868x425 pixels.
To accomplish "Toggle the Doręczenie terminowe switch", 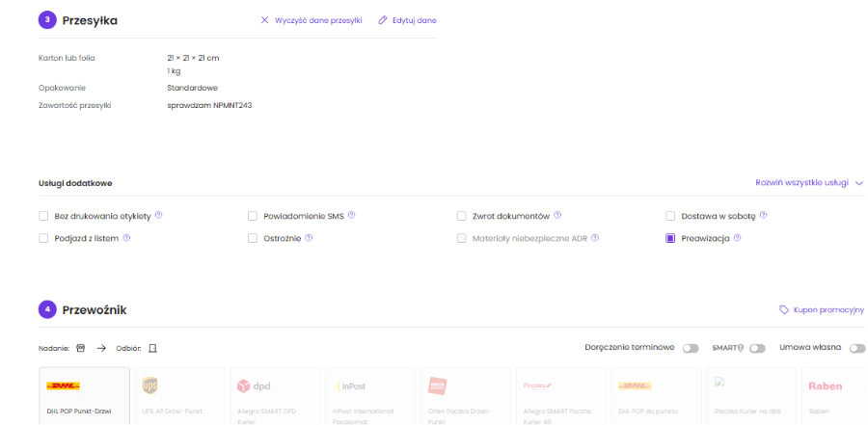I will [691, 348].
